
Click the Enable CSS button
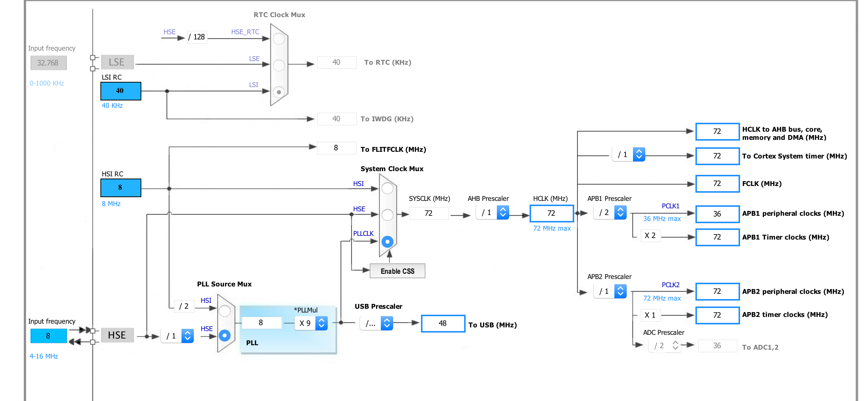(398, 271)
